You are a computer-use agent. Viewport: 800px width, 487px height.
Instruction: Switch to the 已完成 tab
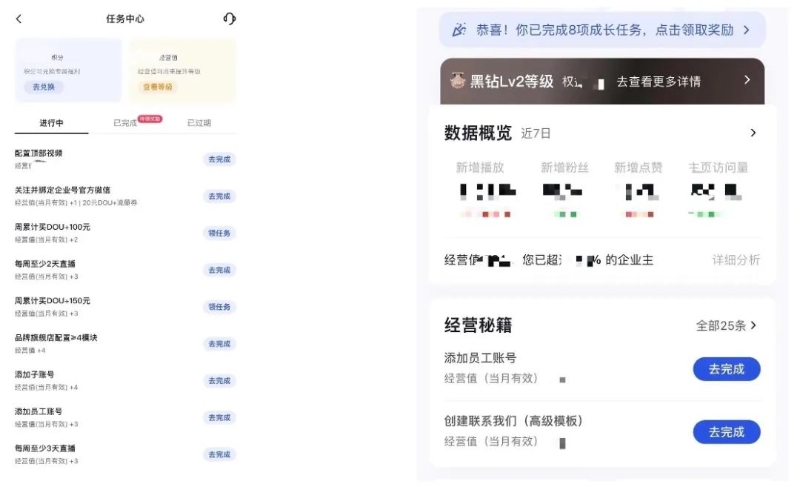126,123
